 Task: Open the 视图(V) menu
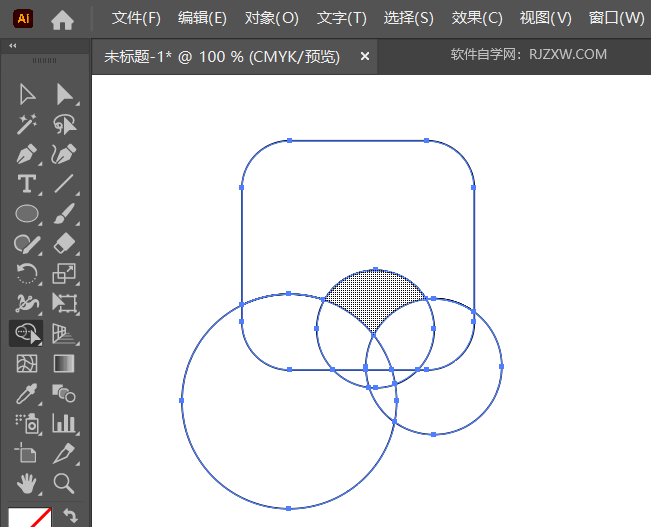[x=546, y=18]
